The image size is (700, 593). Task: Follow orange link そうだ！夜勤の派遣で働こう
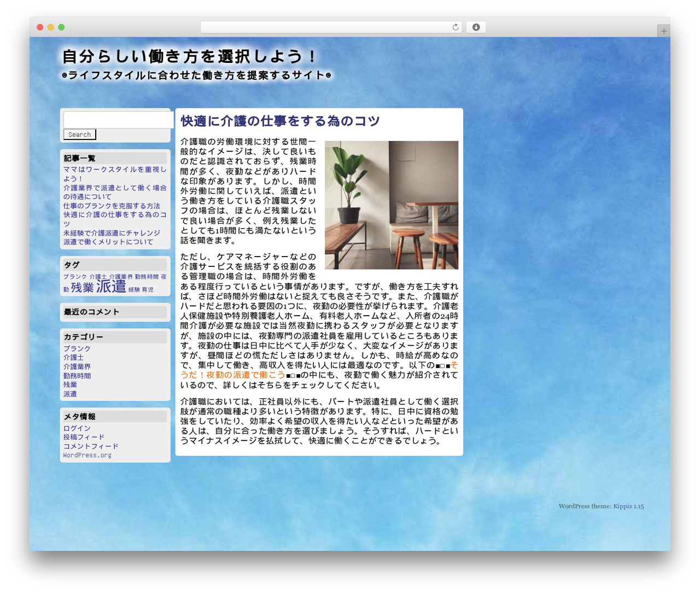(x=319, y=370)
